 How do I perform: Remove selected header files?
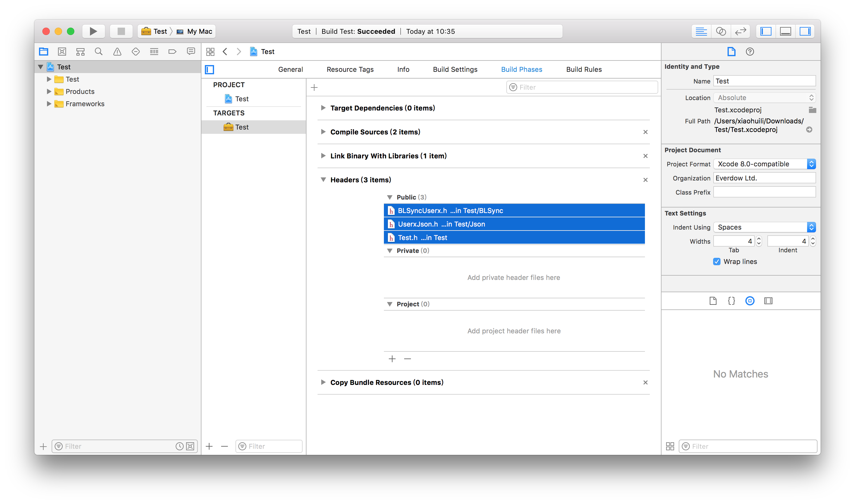[x=408, y=359]
